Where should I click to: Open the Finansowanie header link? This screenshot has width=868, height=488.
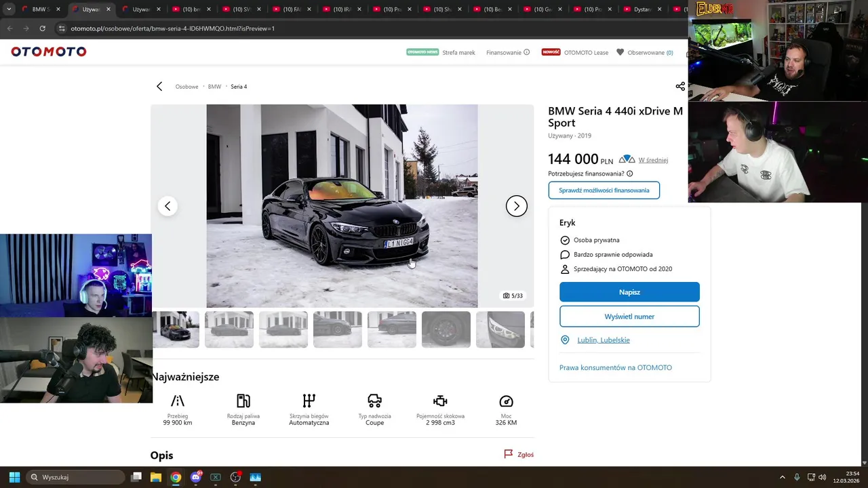[504, 53]
